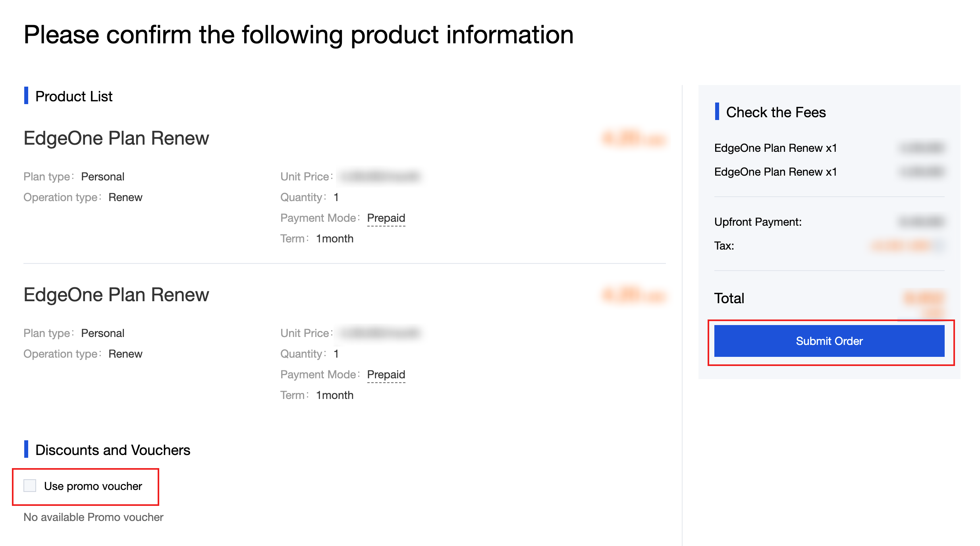Click the Tax label in fees panel
980x546 pixels.
tap(724, 246)
